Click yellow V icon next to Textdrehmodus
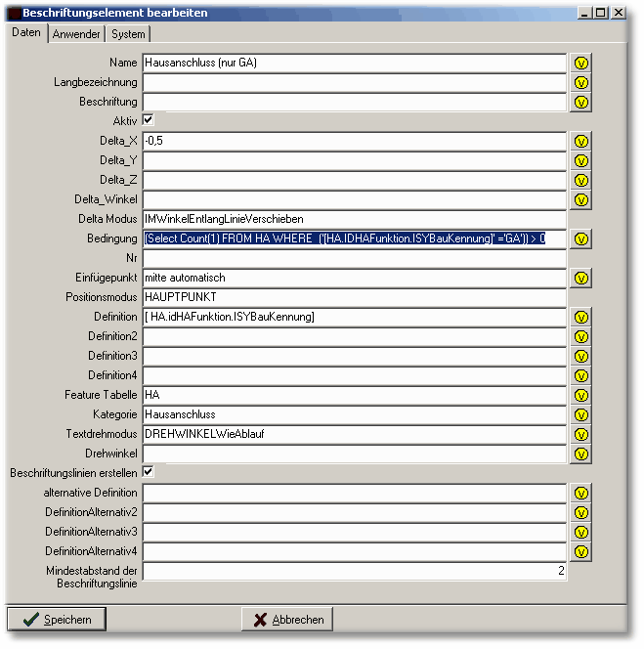This screenshot has height=649, width=644. (x=581, y=434)
